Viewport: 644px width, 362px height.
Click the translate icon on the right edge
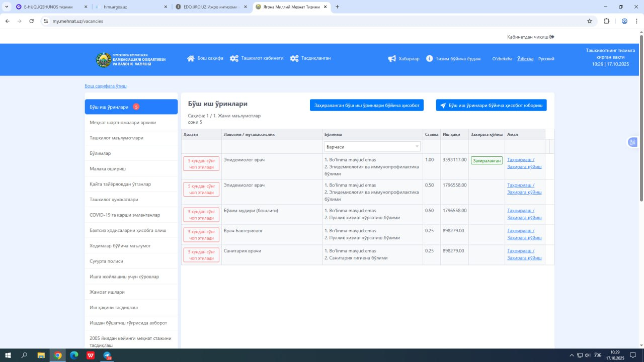tap(632, 142)
